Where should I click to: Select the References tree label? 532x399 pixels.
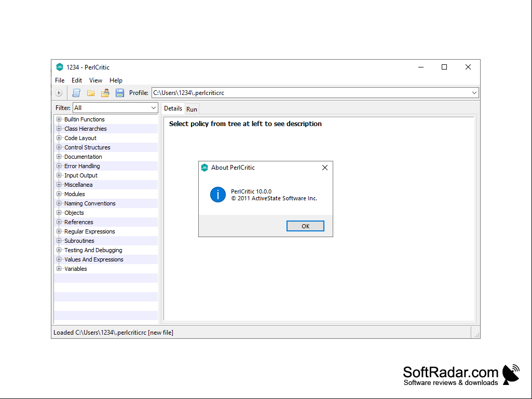pyautogui.click(x=79, y=222)
